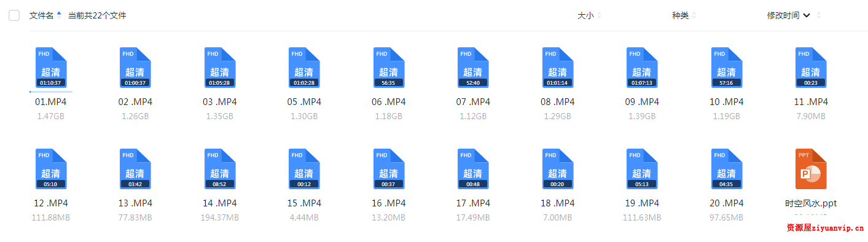Open the 01.MP4 video file icon
This screenshot has width=868, height=242.
point(51,68)
